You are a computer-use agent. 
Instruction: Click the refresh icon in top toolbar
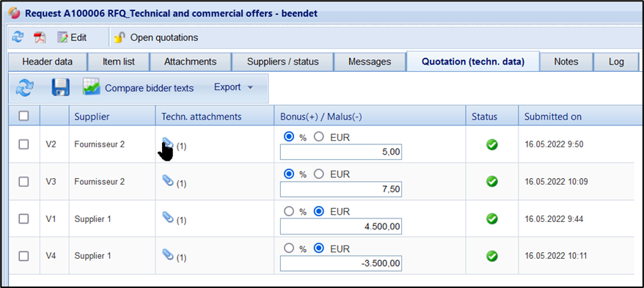tap(18, 37)
